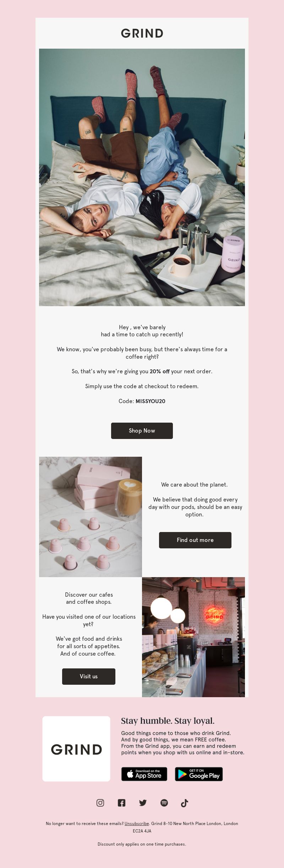The image size is (284, 868).
Task: Open the cafe interior neon sign image
Action: point(193,637)
